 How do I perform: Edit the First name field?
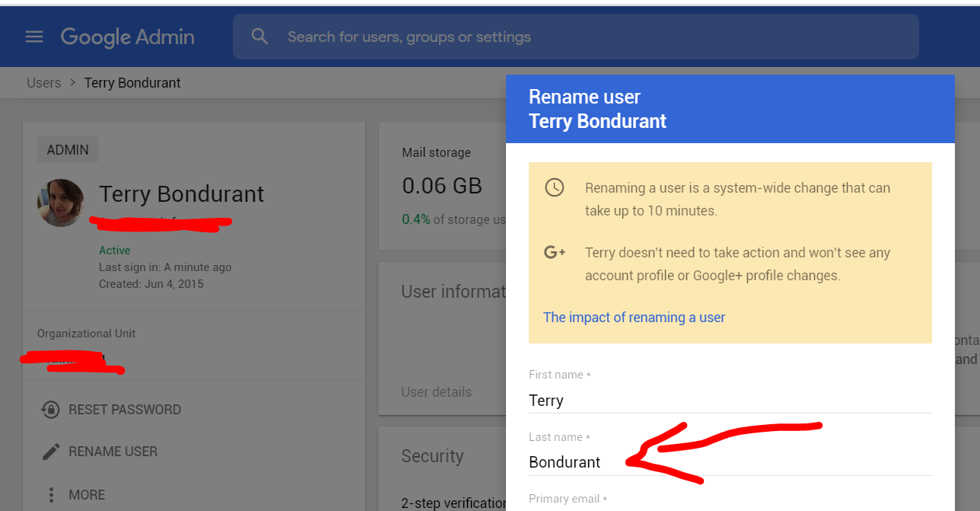pyautogui.click(x=730, y=401)
